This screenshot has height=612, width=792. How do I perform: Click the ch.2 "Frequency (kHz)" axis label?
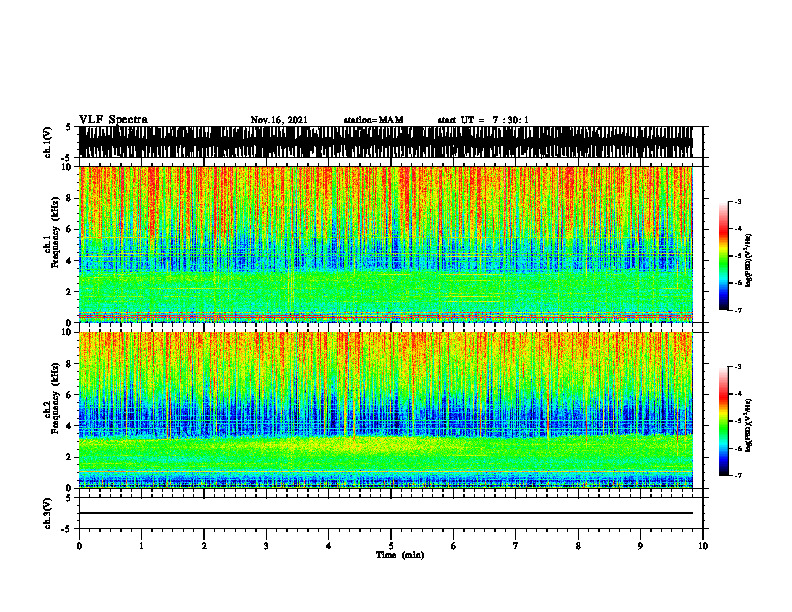[54, 398]
